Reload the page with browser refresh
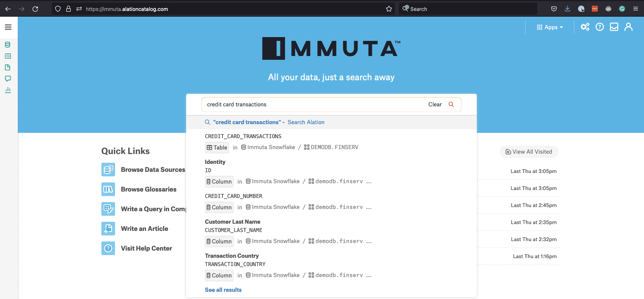This screenshot has width=644, height=299. click(x=35, y=9)
